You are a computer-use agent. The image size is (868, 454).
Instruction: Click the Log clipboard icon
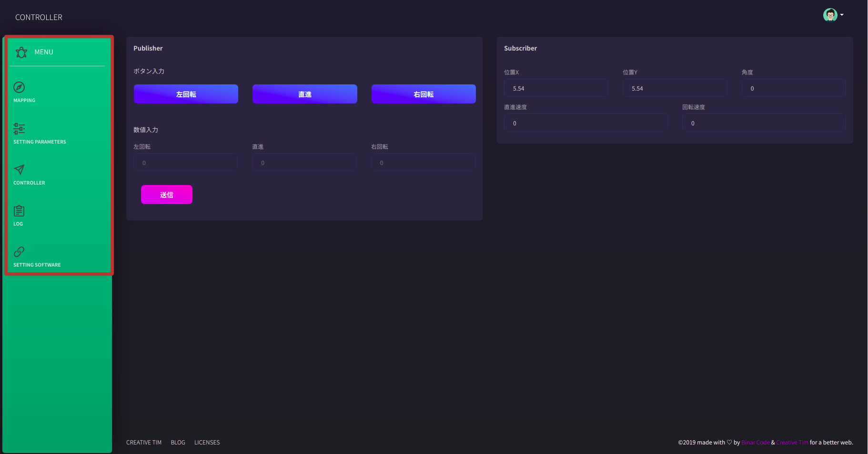19,211
